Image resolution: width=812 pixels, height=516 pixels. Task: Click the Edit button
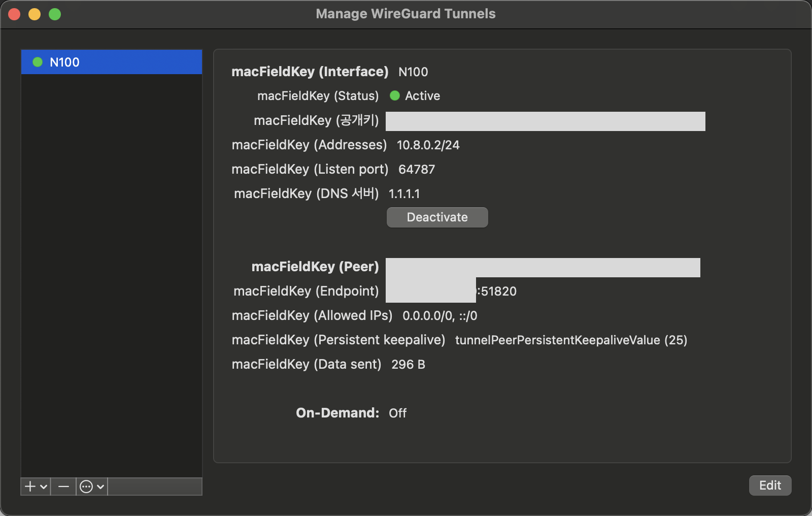tap(770, 486)
